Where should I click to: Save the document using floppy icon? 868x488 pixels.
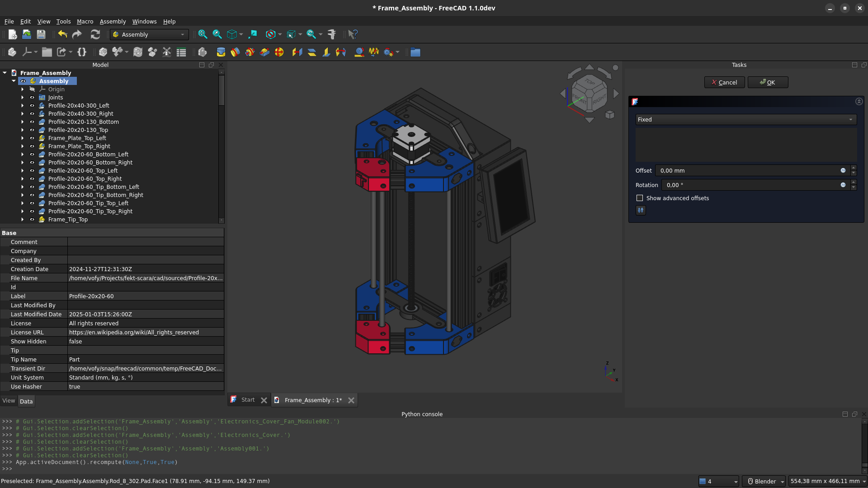click(41, 34)
